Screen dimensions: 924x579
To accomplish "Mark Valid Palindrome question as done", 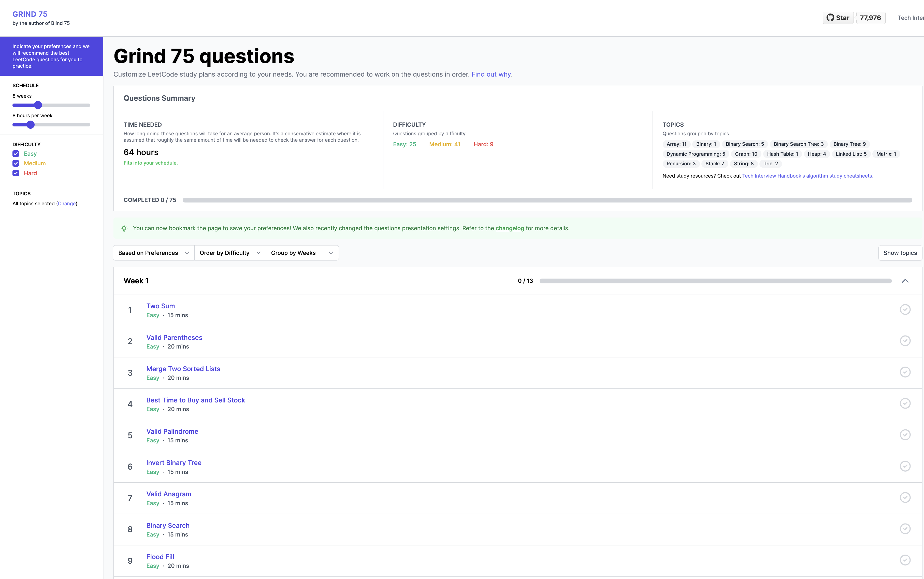I will (x=905, y=435).
